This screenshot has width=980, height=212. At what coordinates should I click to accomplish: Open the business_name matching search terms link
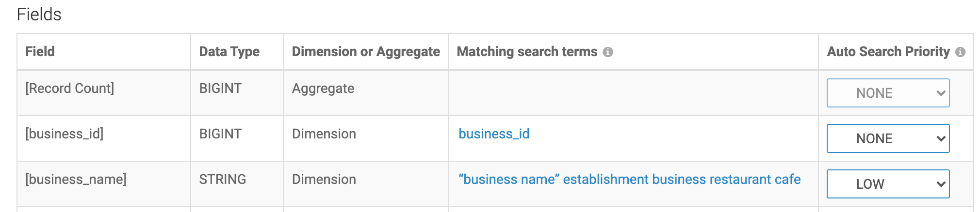point(629,180)
